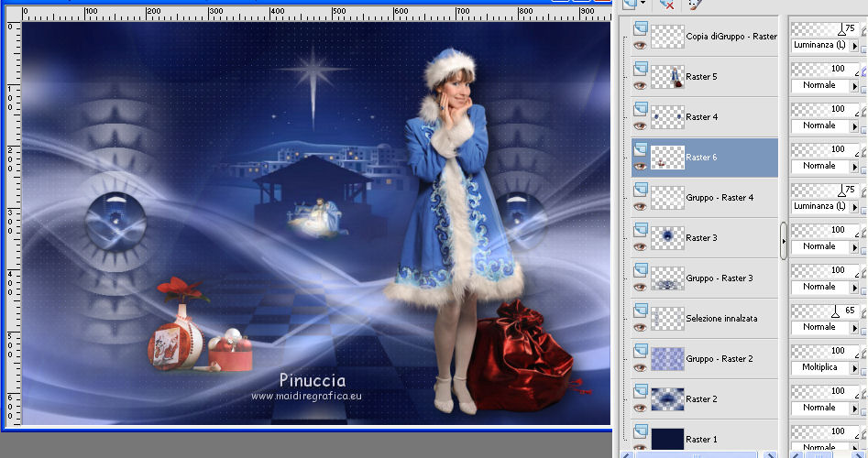Screen dimensions: 868x458
Task: Hide the Gruppo - Raster 2 layer
Action: pos(640,368)
